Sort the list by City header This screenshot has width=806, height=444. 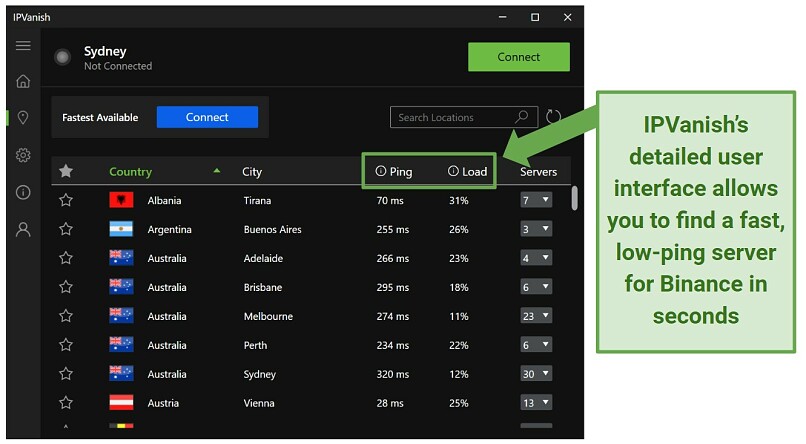[252, 172]
